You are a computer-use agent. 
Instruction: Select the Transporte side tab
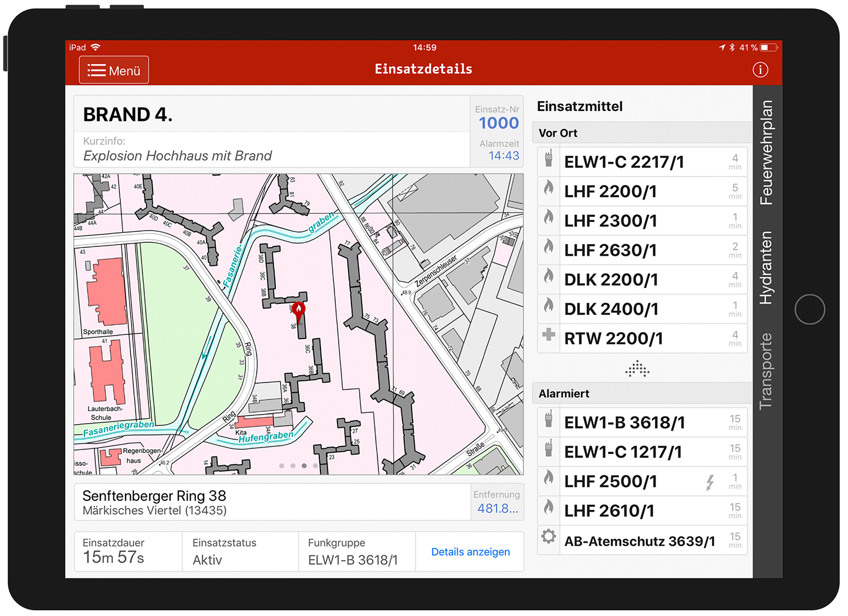click(x=766, y=371)
